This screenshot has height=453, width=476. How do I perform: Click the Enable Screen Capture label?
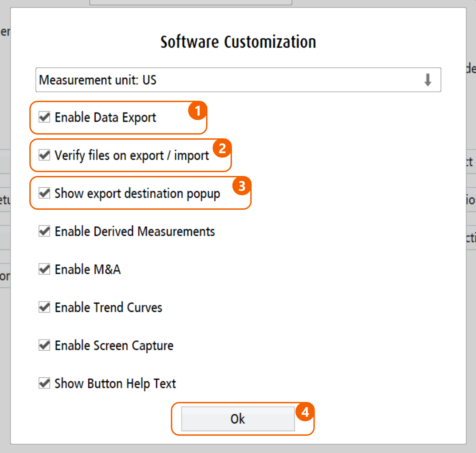[114, 345]
